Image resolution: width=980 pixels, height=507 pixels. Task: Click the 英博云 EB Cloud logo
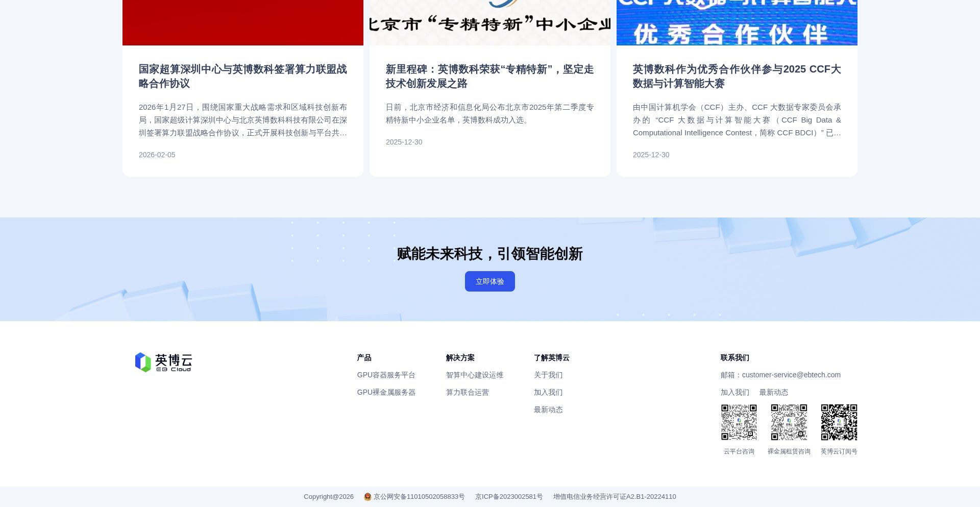click(163, 362)
